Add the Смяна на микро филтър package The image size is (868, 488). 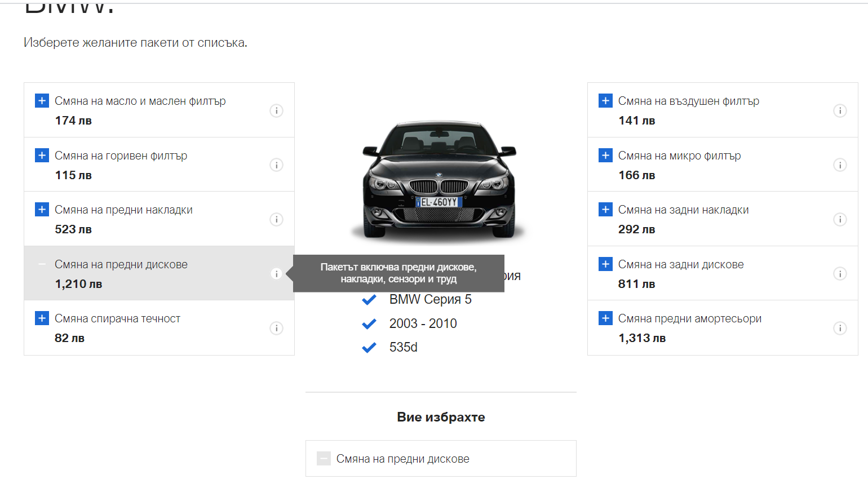(x=605, y=155)
